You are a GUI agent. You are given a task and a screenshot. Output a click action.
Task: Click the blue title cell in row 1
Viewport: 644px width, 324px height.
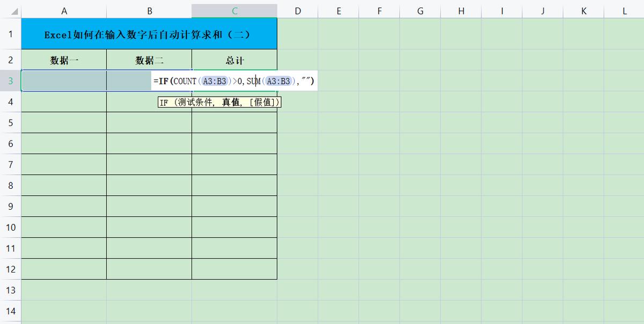(149, 33)
